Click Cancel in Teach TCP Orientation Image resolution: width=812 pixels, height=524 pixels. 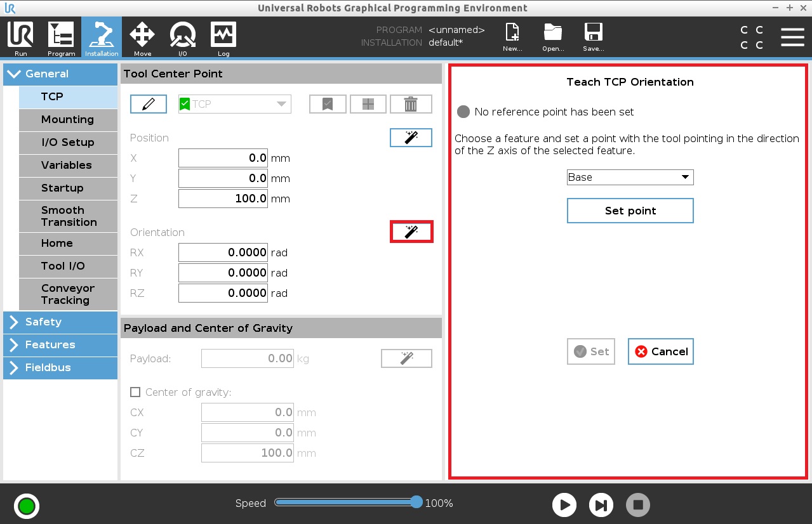[660, 351]
